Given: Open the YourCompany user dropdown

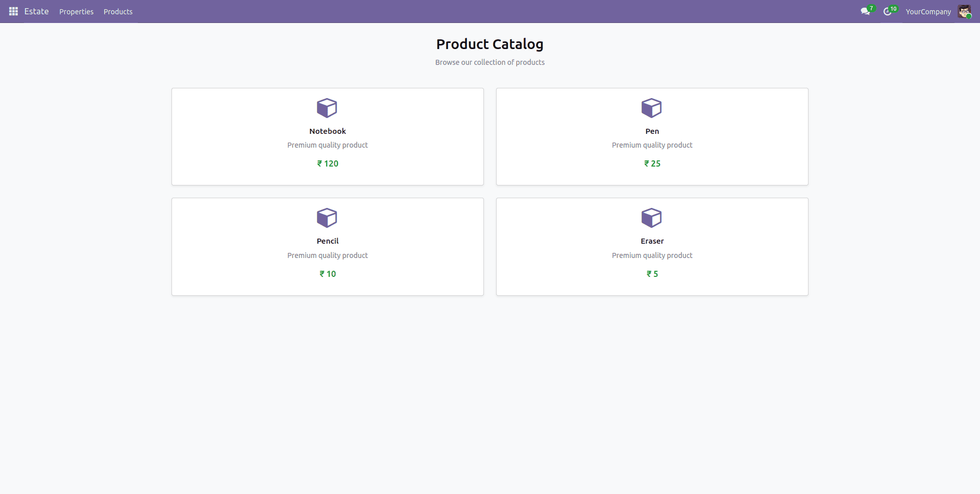Looking at the screenshot, I should [x=927, y=11].
